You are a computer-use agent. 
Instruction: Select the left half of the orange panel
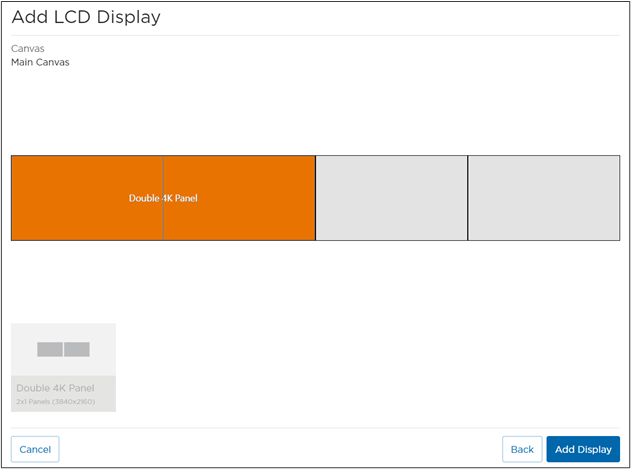point(87,220)
